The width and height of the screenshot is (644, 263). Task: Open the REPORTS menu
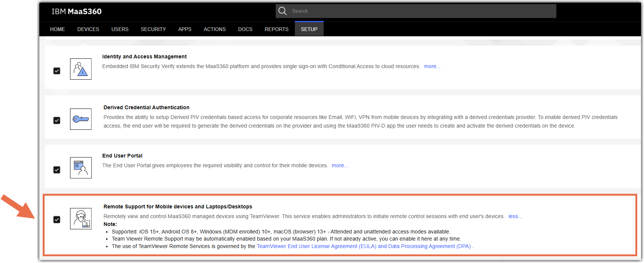tap(276, 29)
